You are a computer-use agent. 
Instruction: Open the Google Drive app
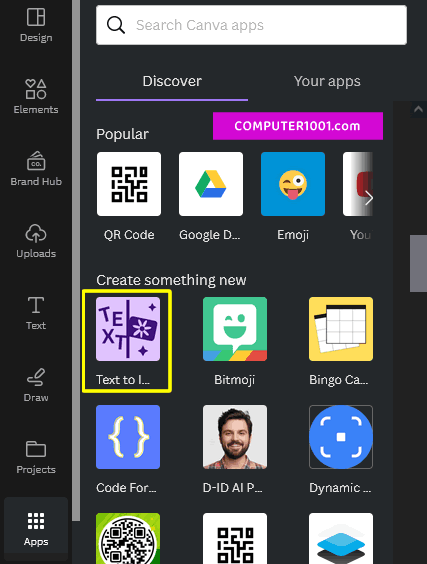tap(211, 184)
